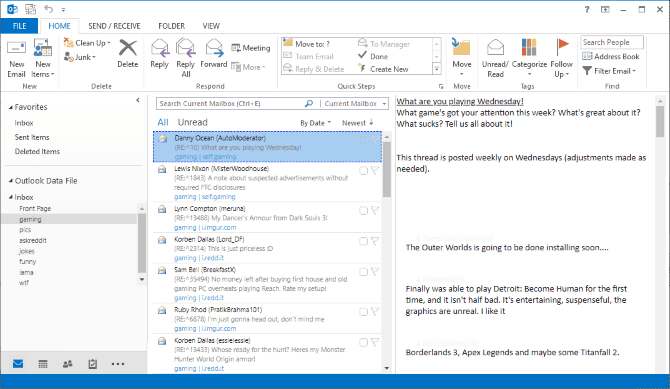Show All messages filter
Image resolution: width=670 pixels, height=389 pixels.
[x=163, y=122]
